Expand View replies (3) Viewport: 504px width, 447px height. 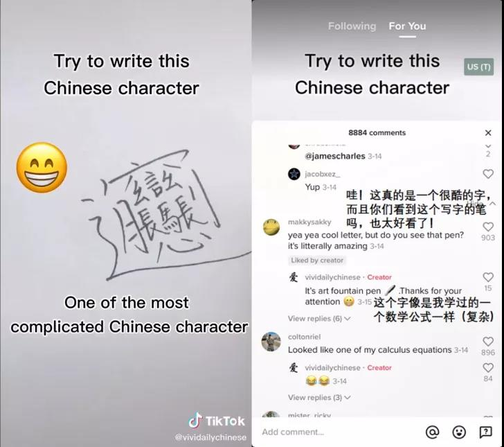(x=319, y=397)
